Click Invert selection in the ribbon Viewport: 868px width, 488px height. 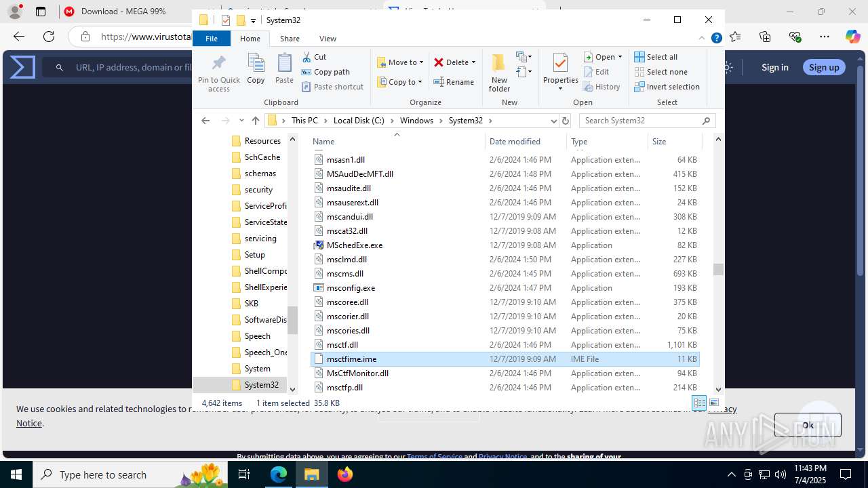667,87
